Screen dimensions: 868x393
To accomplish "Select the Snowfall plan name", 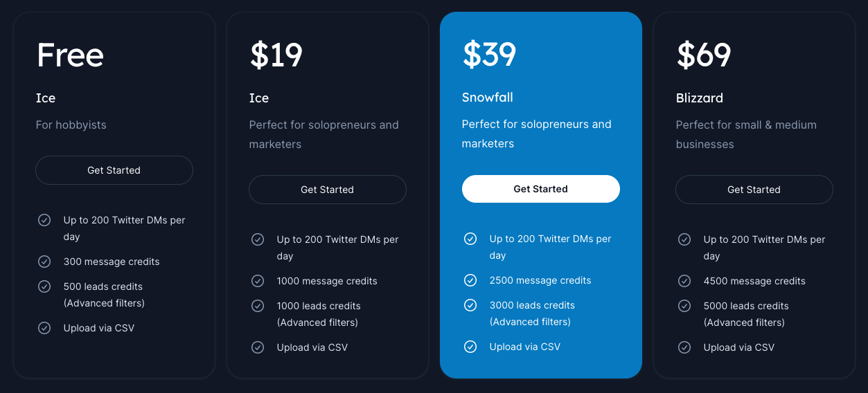I will point(487,98).
